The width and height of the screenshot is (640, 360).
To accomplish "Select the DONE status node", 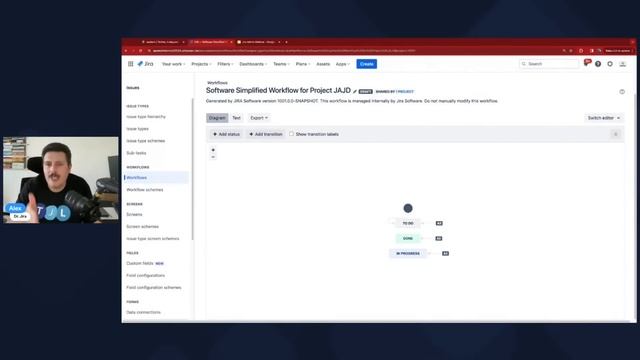I will (408, 238).
